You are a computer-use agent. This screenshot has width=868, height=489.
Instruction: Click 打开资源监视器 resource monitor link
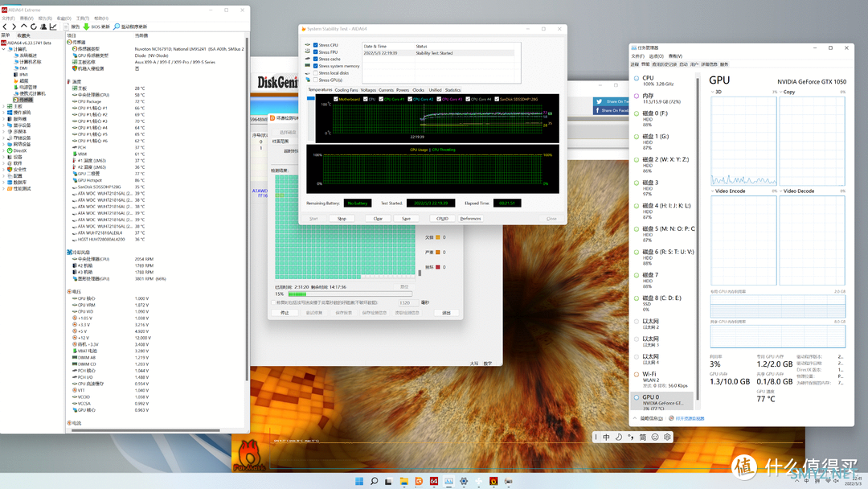[x=690, y=419]
